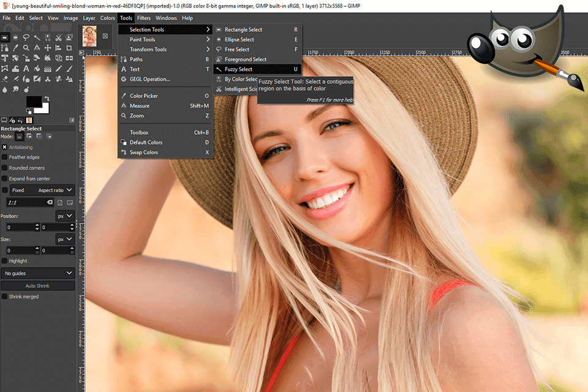Open the Colors menu
The image size is (588, 392).
107,18
